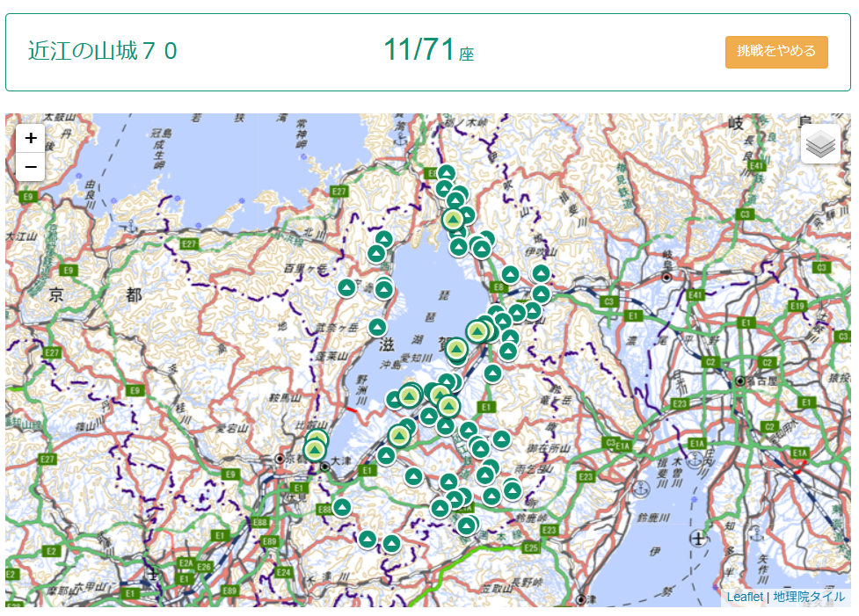This screenshot has width=859, height=616.
Task: Click the 挑戦をやめる button
Action: tap(776, 52)
